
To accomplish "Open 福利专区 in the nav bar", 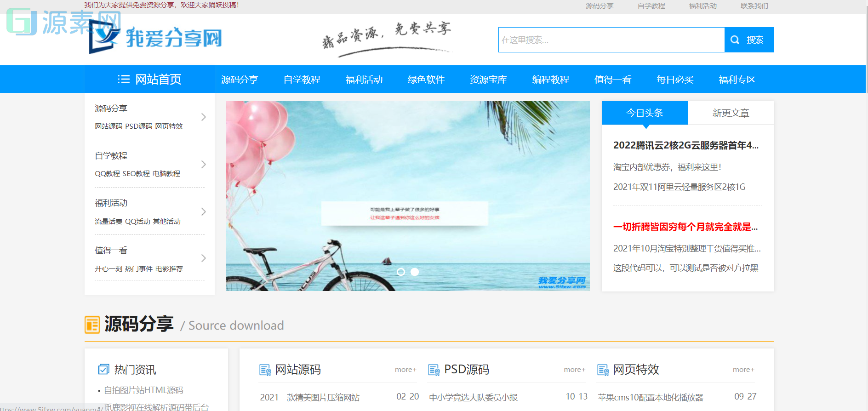I will pos(737,79).
